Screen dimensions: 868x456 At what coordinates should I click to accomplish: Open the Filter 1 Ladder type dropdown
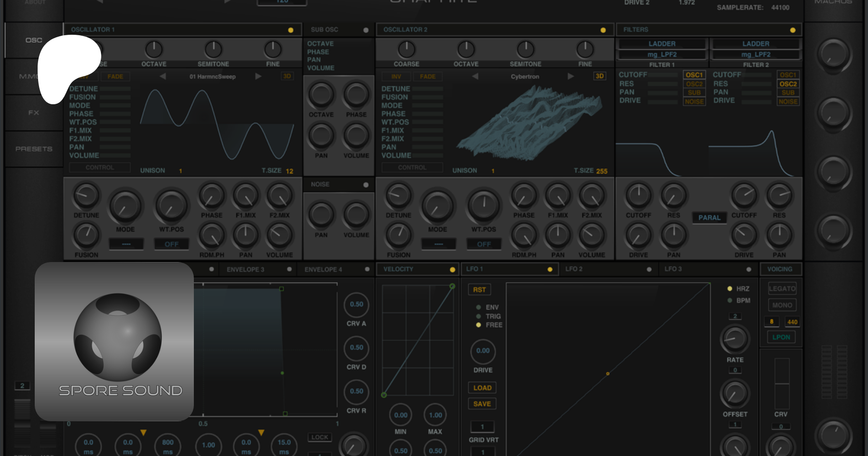(662, 44)
